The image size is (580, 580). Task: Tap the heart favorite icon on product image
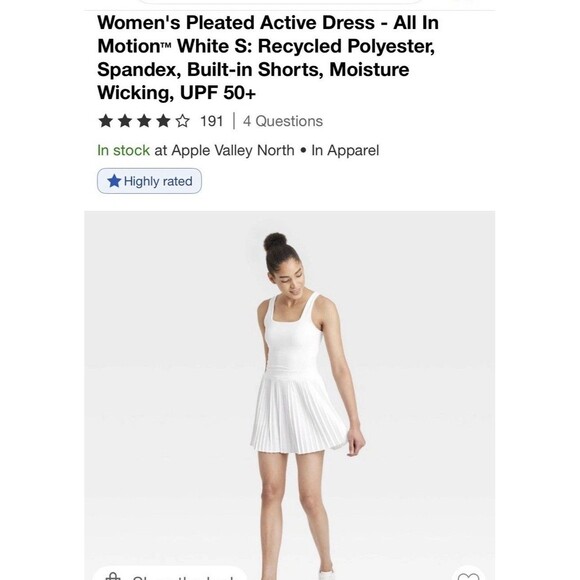pyautogui.click(x=468, y=576)
